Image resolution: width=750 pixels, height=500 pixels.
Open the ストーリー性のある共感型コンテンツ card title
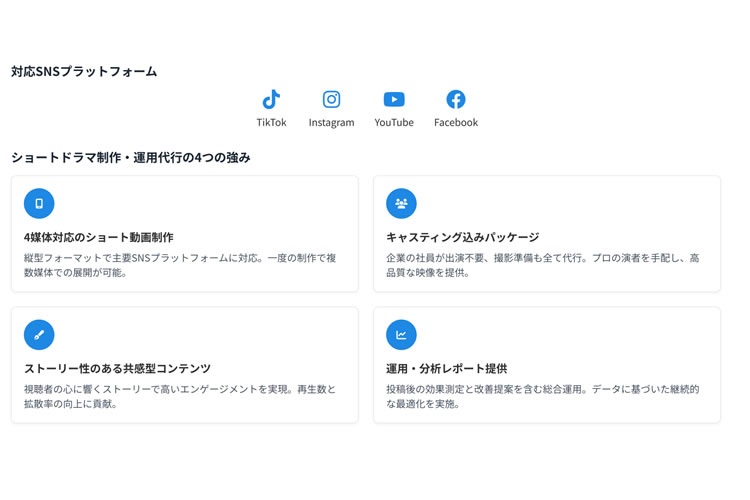click(117, 368)
